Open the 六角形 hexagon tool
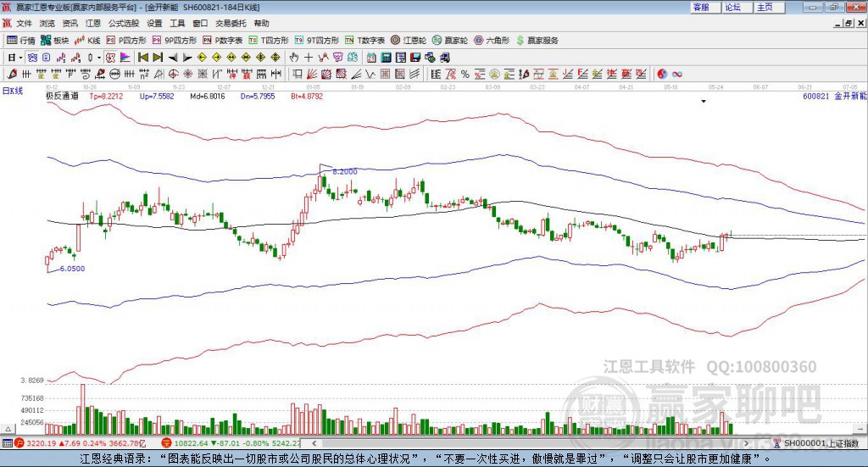 pyautogui.click(x=492, y=41)
